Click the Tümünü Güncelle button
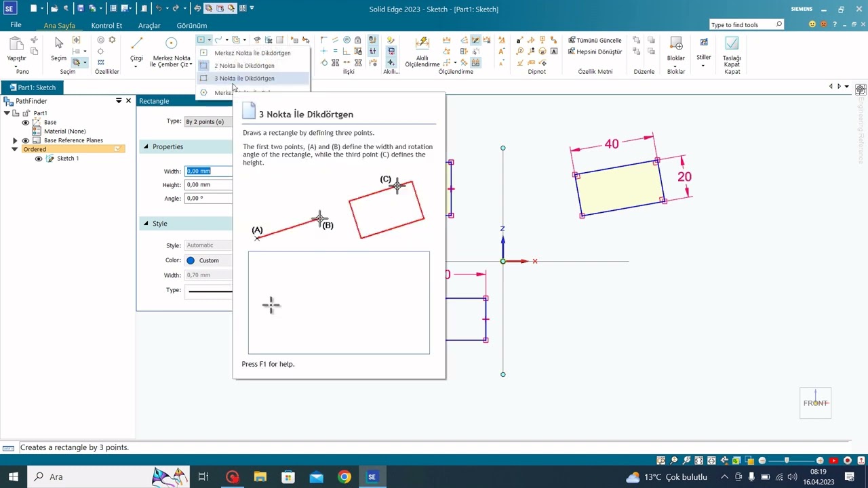 (595, 40)
